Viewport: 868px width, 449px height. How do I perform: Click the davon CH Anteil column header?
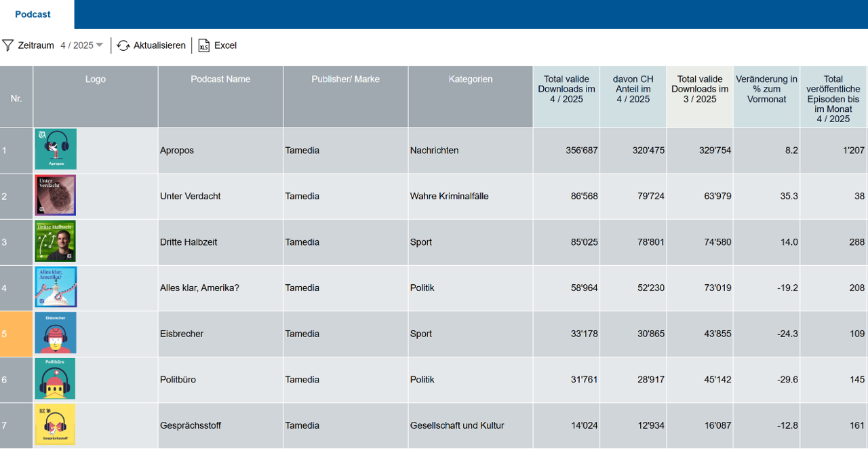point(633,89)
